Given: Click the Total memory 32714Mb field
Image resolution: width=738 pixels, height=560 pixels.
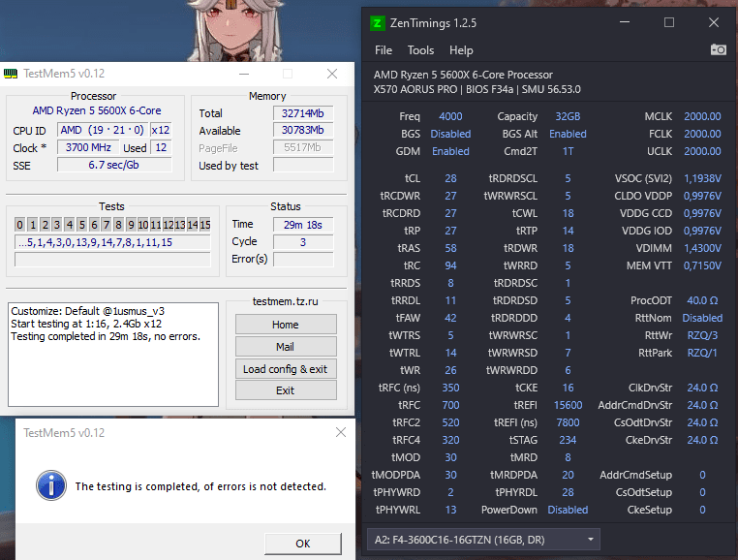Looking at the screenshot, I should (x=303, y=113).
